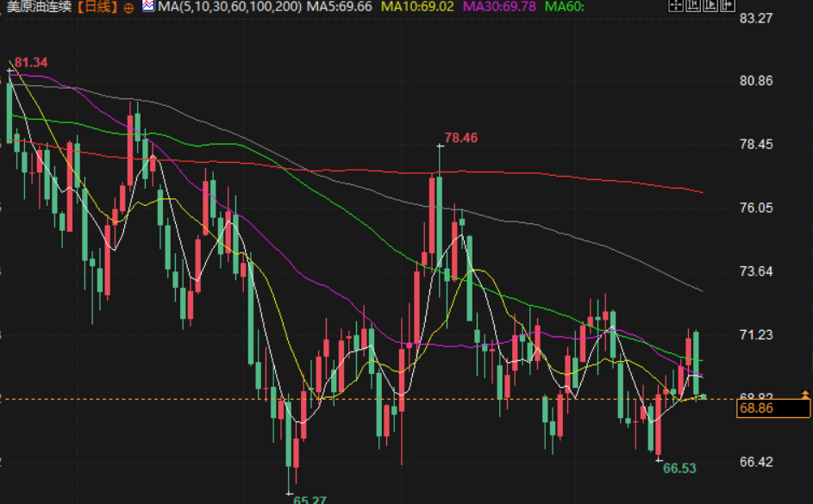
Task: Click the scroll-back chart icon
Action: point(694,7)
